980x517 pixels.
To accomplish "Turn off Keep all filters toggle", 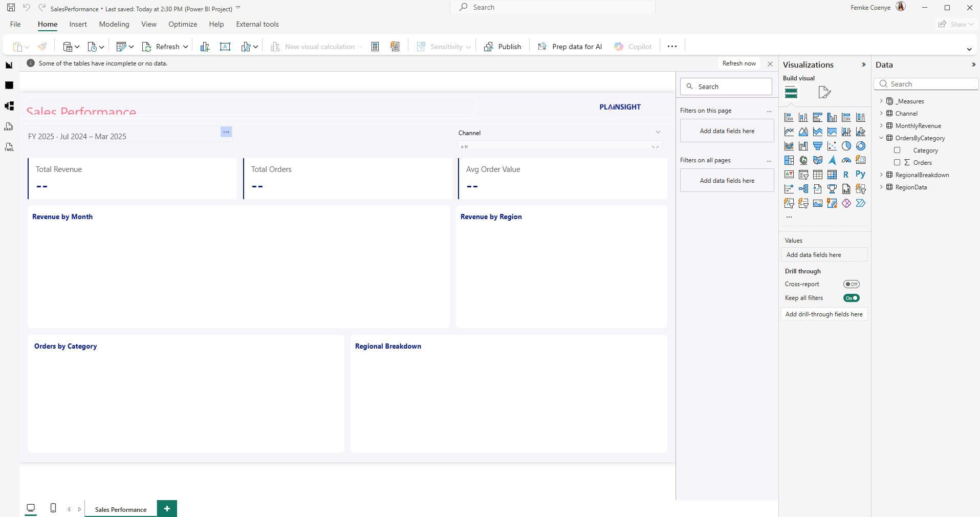I will (852, 298).
